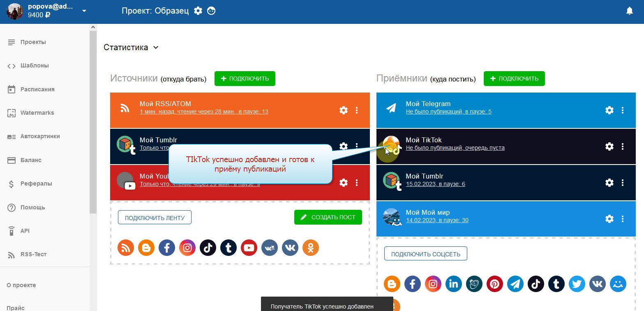The height and width of the screenshot is (311, 644).
Task: Select the LinkedIn icon in receivers networks
Action: (454, 284)
